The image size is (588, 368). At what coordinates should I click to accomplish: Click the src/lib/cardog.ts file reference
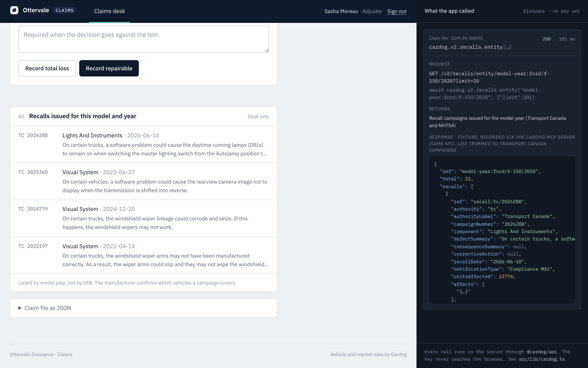542,359
